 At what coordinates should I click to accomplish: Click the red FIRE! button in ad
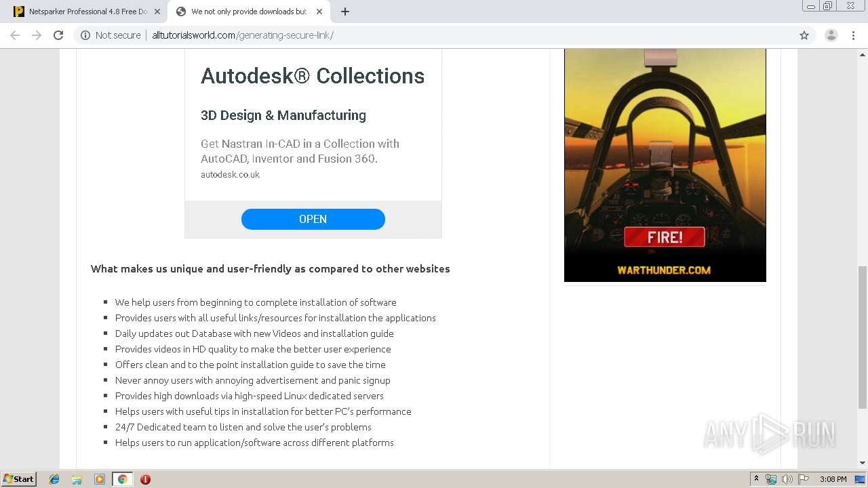click(665, 237)
